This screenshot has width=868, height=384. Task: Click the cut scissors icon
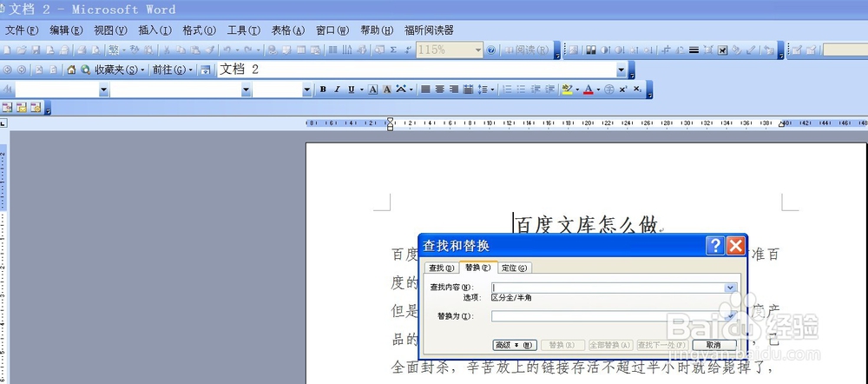tap(166, 50)
